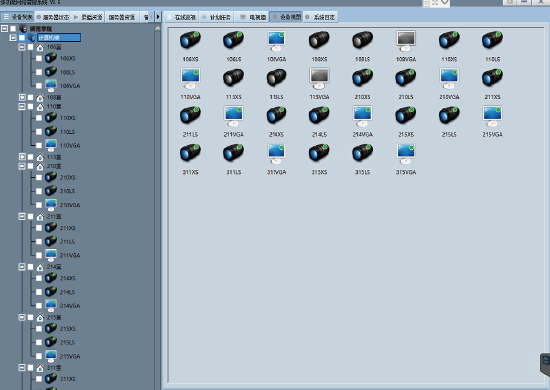Expand the room 113 tree node
This screenshot has height=390, width=550.
(x=22, y=157)
